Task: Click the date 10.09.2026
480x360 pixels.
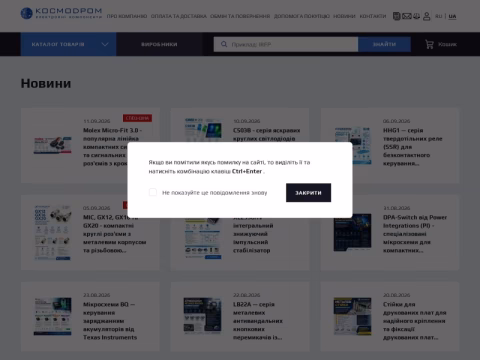Action: 246,121
